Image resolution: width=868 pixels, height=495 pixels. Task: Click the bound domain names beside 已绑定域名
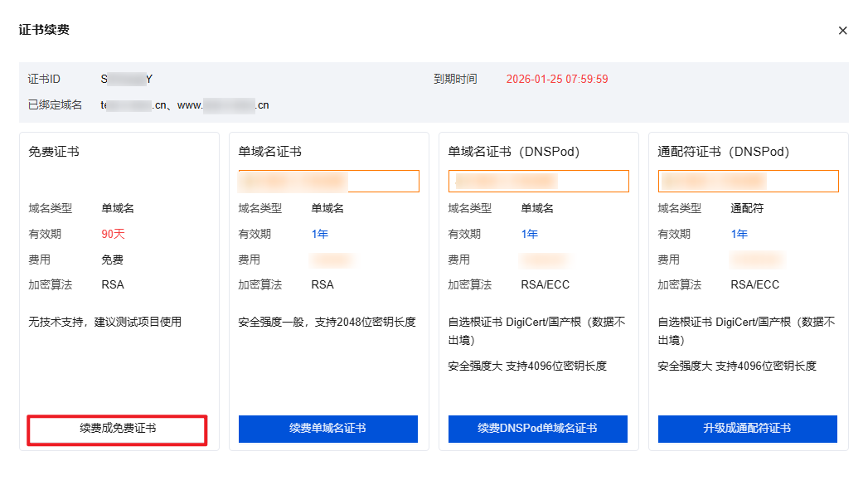tap(185, 105)
